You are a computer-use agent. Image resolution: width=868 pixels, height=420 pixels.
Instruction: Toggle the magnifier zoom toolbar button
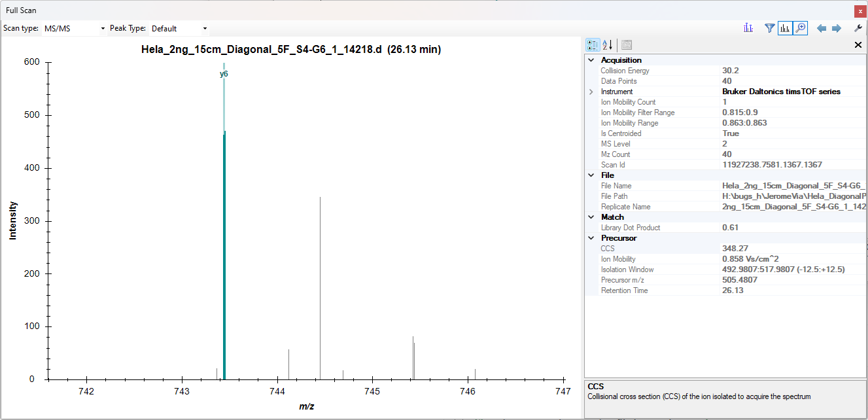[800, 28]
